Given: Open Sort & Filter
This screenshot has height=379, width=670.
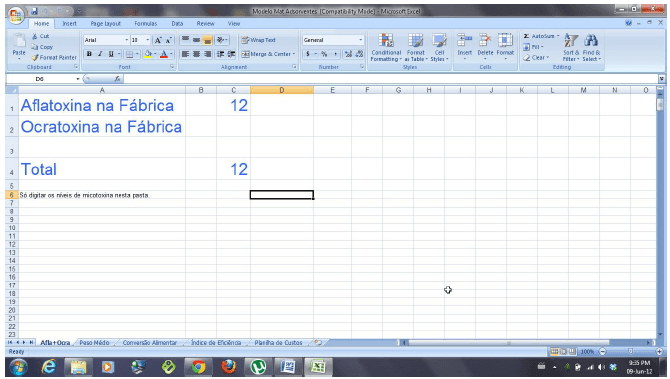Looking at the screenshot, I should pos(571,47).
